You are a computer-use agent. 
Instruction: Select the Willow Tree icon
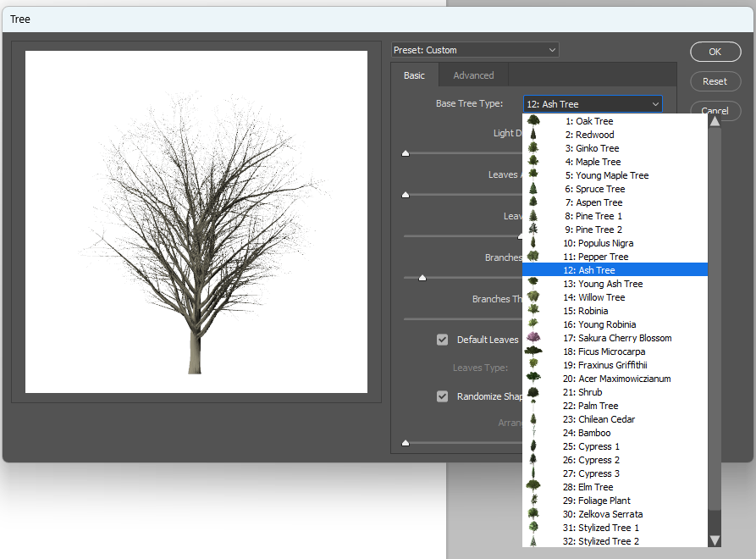tap(533, 296)
